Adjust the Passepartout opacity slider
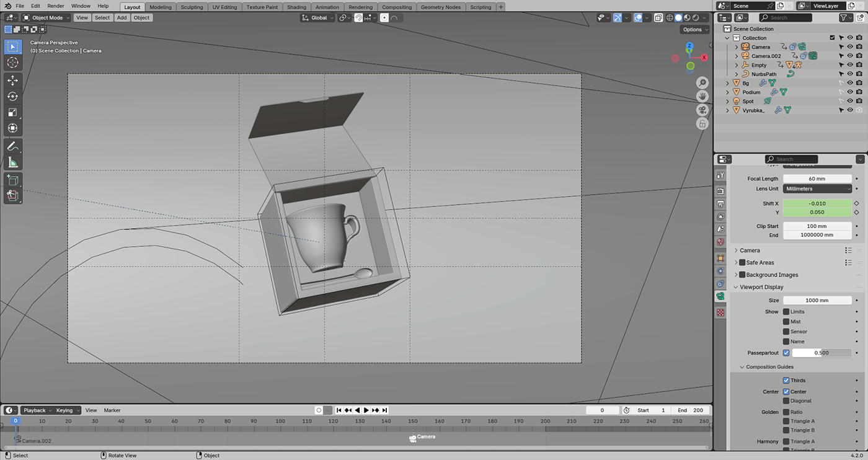 (821, 353)
